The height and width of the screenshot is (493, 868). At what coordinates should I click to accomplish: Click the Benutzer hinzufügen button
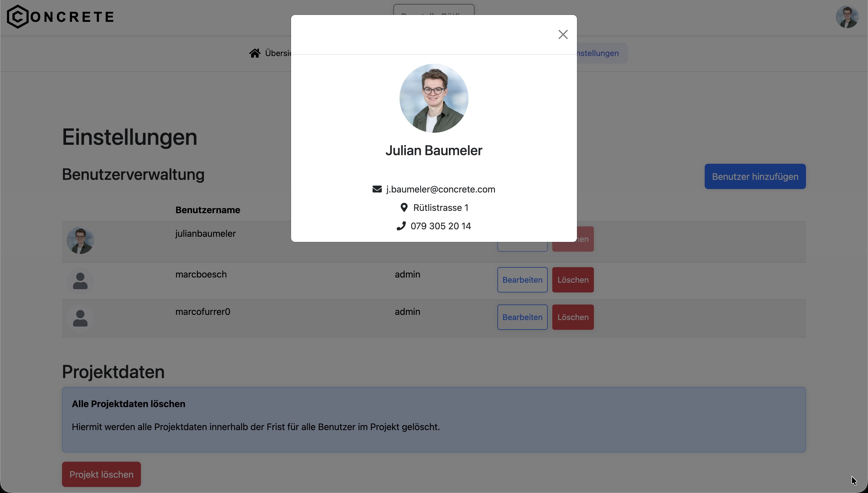pos(755,176)
